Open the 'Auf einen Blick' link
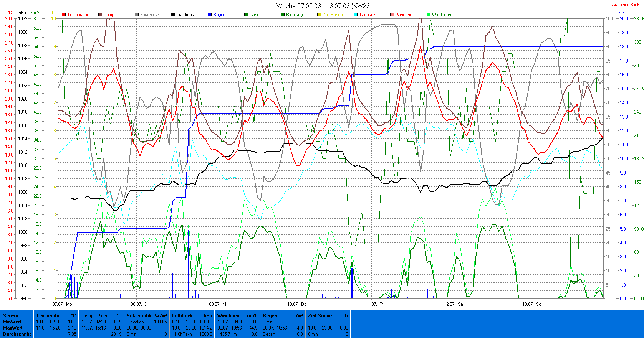Screen dimensions: 644x338 (x=625, y=5)
